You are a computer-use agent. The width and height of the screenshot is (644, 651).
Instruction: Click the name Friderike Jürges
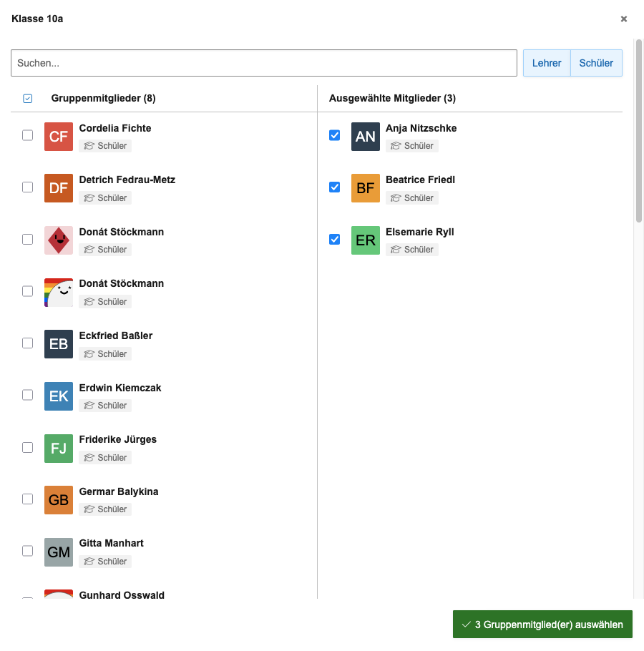(x=118, y=439)
